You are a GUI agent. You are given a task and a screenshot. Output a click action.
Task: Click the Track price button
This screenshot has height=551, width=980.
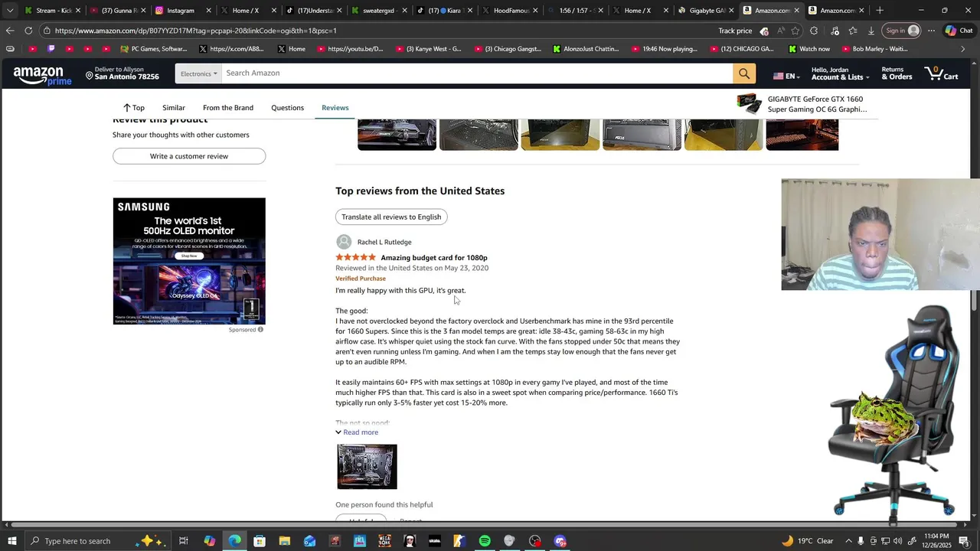click(x=735, y=31)
